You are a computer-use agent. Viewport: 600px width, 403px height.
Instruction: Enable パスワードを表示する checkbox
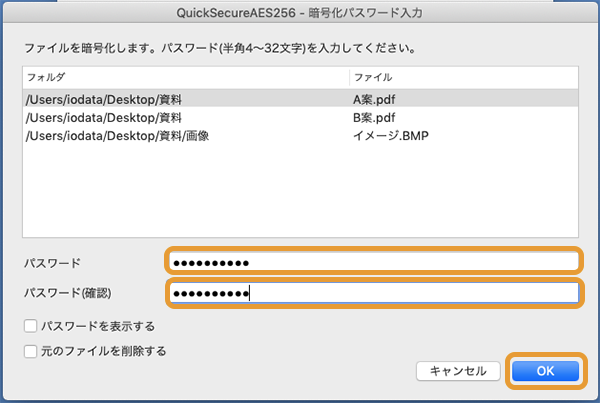(x=32, y=326)
